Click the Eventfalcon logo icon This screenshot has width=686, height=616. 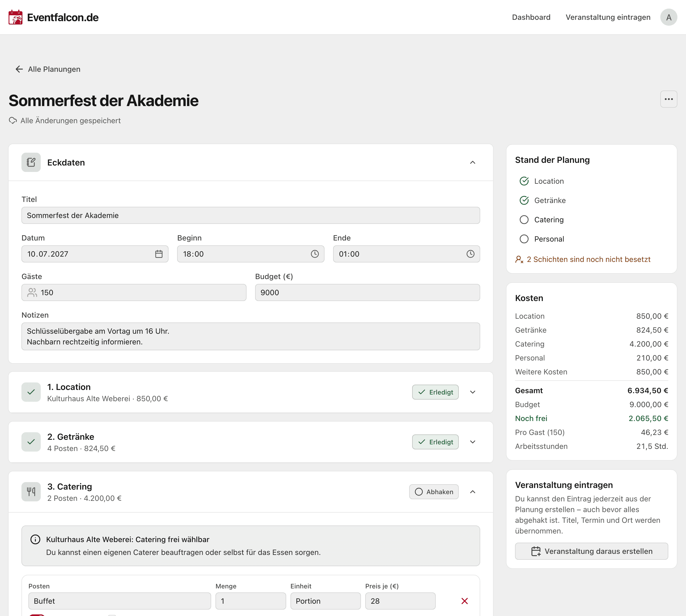(x=16, y=17)
